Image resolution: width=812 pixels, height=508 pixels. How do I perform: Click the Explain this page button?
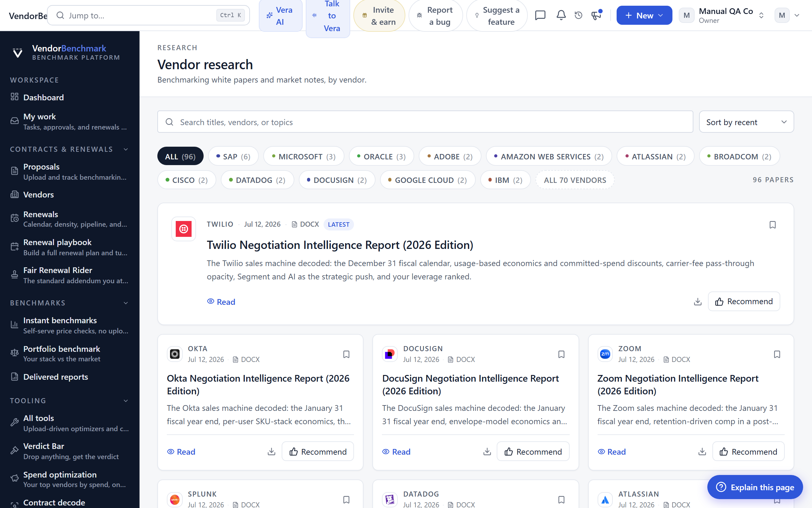tap(755, 487)
